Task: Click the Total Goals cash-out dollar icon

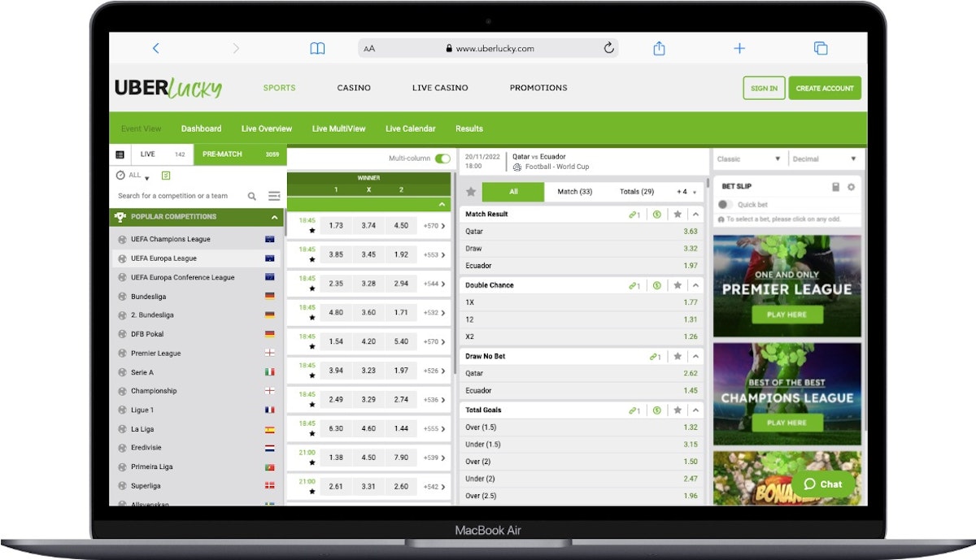Action: click(x=656, y=410)
